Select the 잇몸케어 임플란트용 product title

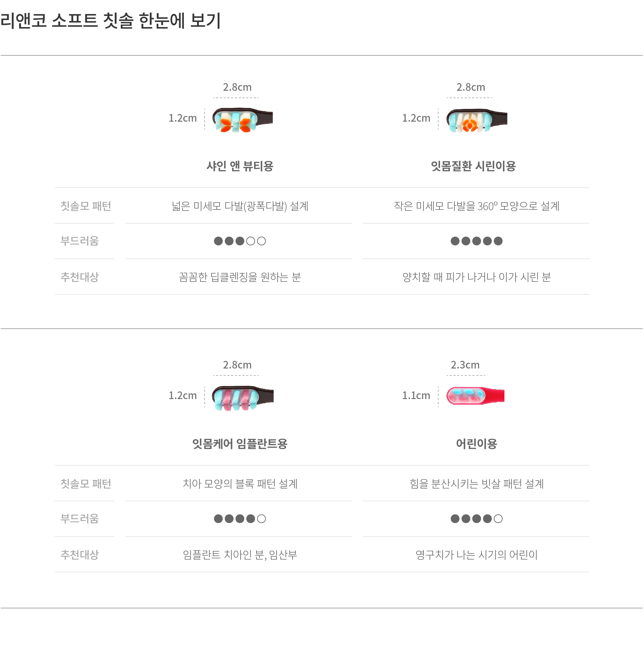pos(240,444)
